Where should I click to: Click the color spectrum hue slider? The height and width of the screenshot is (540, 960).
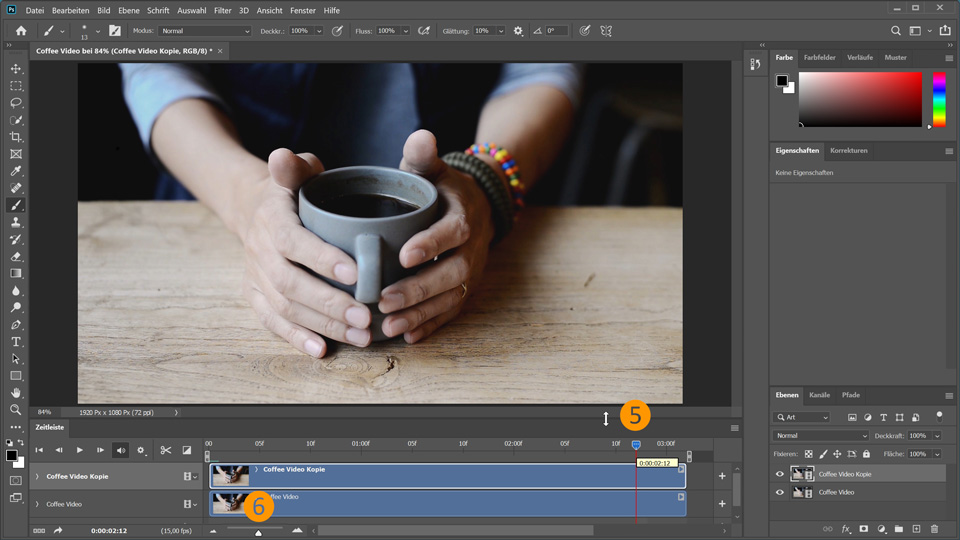(939, 100)
